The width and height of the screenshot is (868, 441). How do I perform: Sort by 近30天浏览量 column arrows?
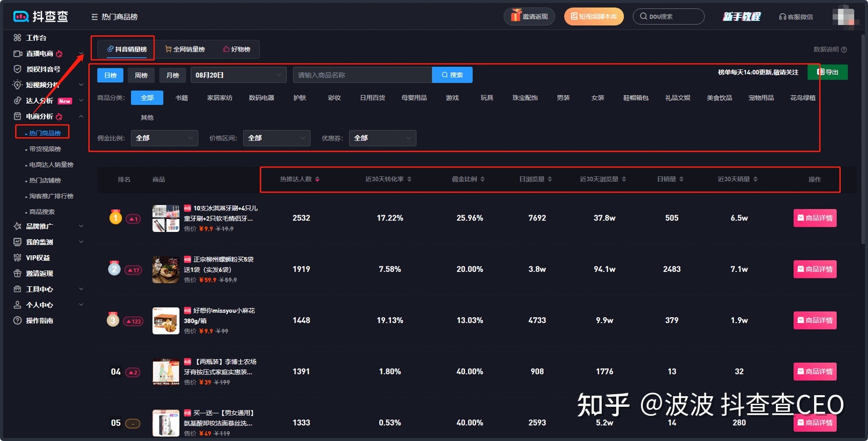(x=624, y=179)
